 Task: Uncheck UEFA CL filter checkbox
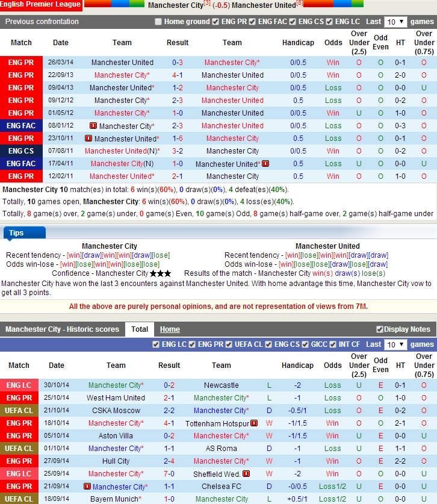tap(229, 344)
